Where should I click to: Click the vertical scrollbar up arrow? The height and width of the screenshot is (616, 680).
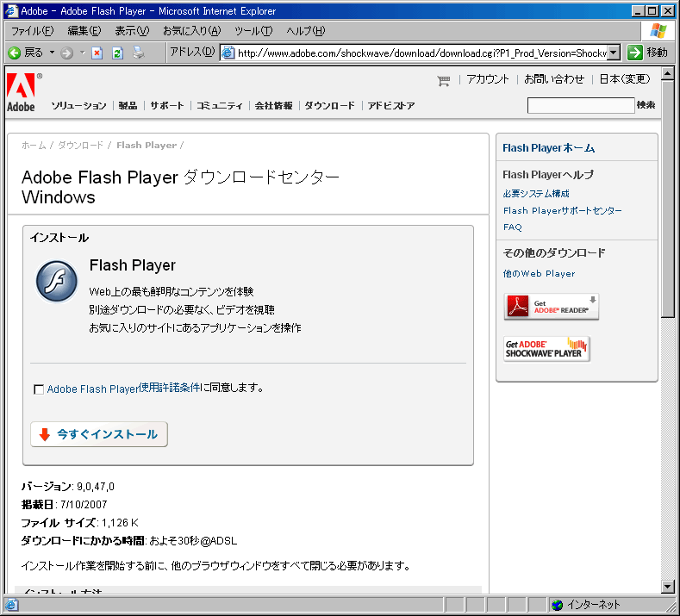point(668,73)
